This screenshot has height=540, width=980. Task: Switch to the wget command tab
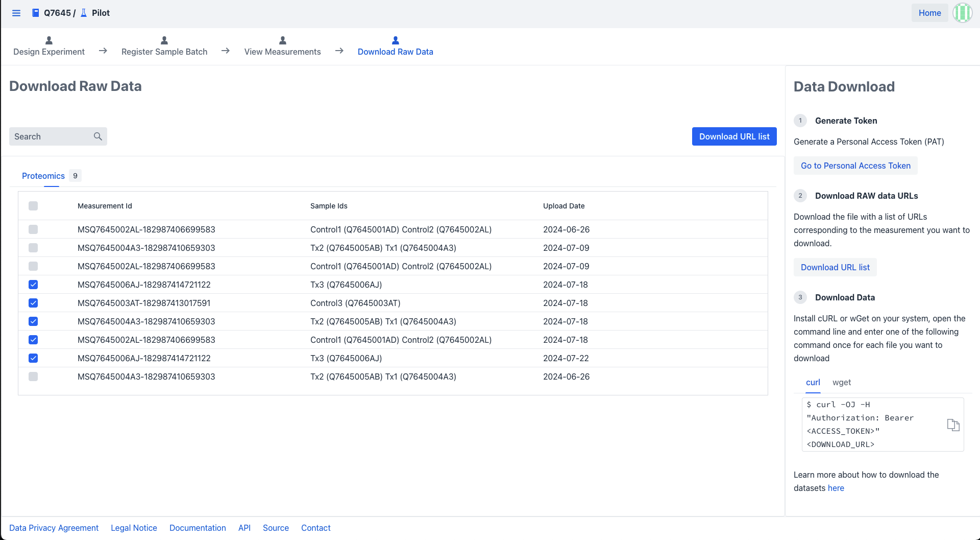841,382
